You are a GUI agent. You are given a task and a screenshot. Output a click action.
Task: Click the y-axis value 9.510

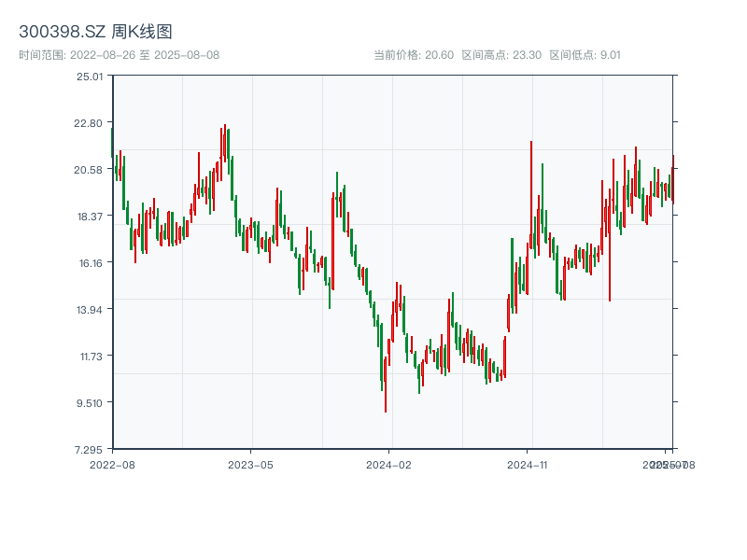(90, 403)
